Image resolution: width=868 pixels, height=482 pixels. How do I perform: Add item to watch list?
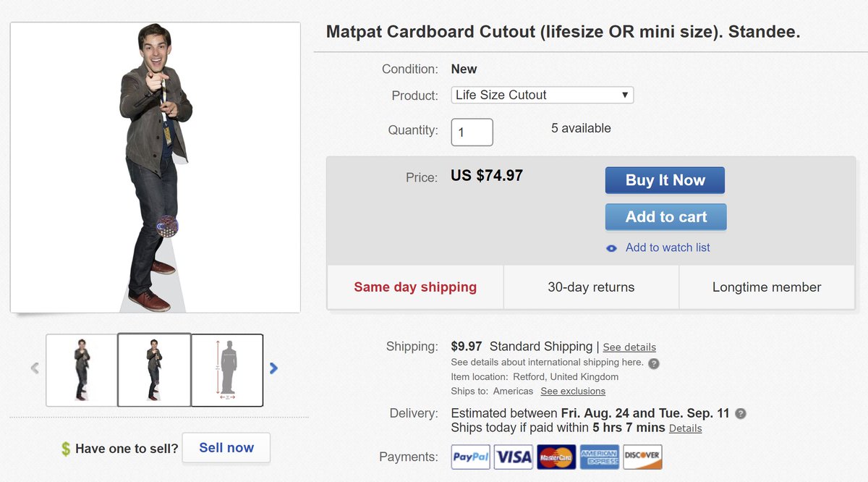[667, 248]
